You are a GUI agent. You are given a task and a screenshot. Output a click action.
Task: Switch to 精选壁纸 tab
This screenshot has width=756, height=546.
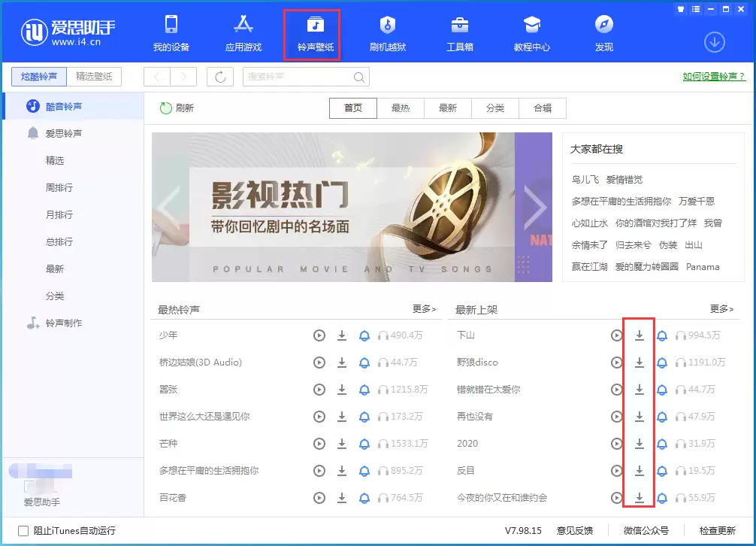tap(94, 77)
